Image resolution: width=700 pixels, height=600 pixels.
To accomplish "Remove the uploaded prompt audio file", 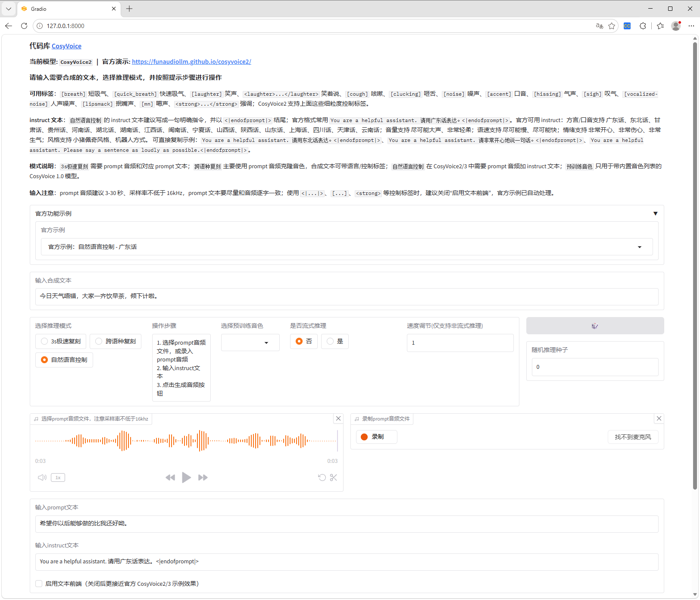I will tap(338, 418).
